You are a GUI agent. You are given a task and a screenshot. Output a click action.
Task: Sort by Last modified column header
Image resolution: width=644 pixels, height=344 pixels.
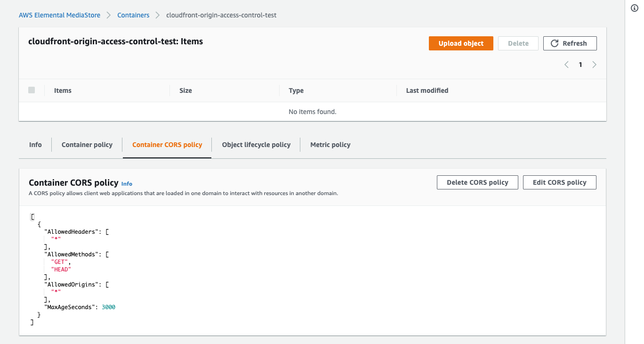pos(427,90)
